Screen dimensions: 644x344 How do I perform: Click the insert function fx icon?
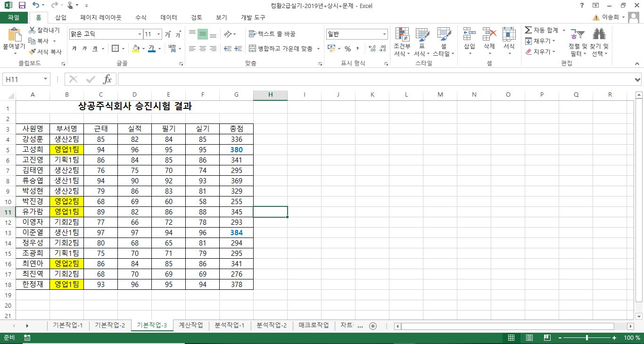[x=107, y=79]
